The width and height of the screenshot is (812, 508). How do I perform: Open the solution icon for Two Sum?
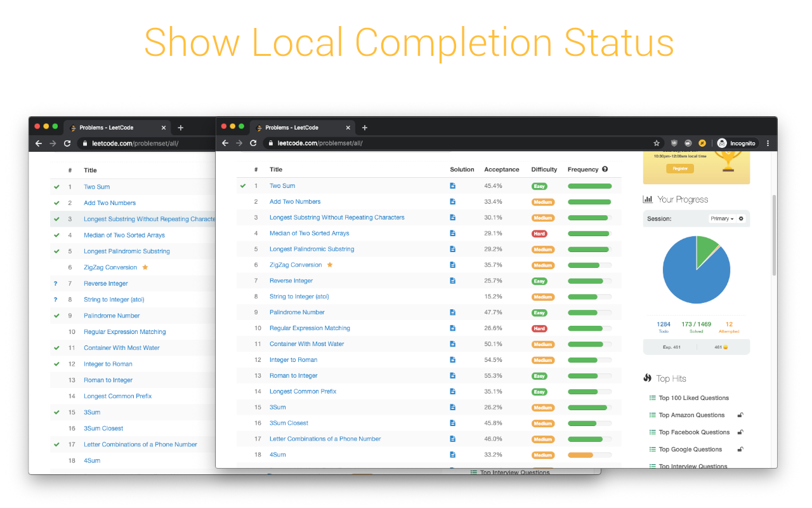pos(452,186)
